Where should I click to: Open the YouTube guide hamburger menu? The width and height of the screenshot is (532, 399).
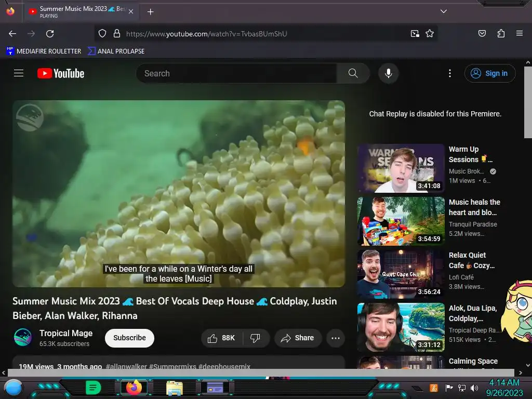point(19,73)
